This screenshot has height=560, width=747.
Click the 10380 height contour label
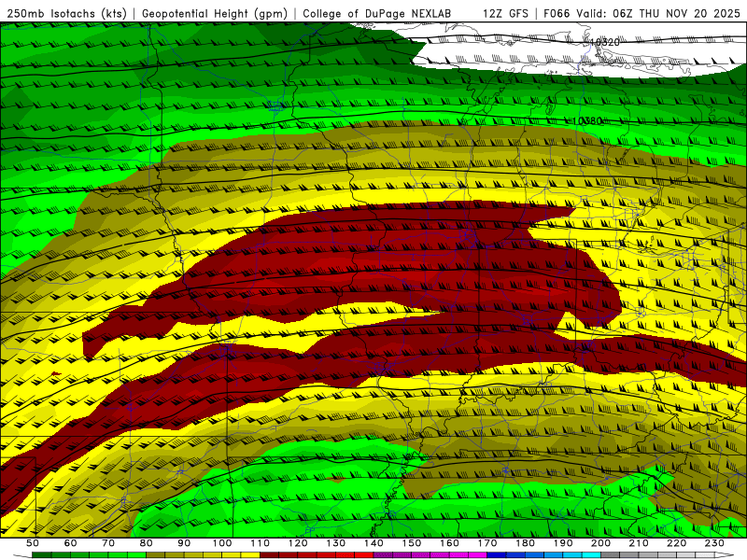[x=587, y=121]
